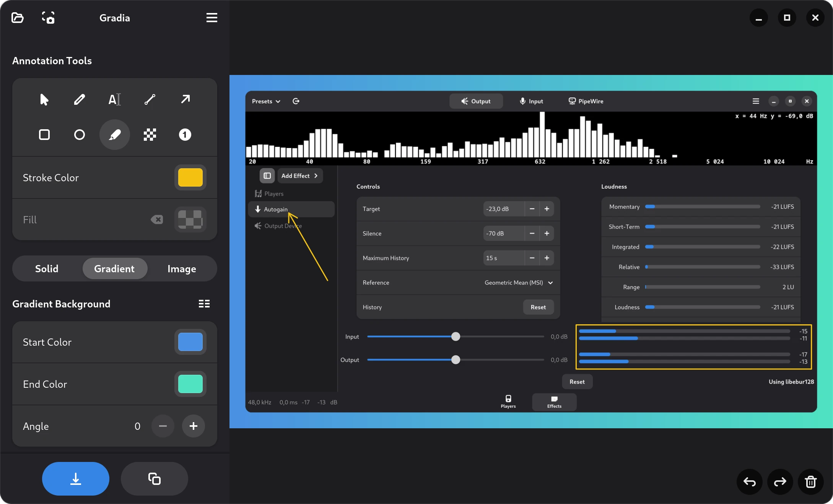Switch to the Input tab in Easy Effects
833x504 pixels.
pyautogui.click(x=531, y=101)
